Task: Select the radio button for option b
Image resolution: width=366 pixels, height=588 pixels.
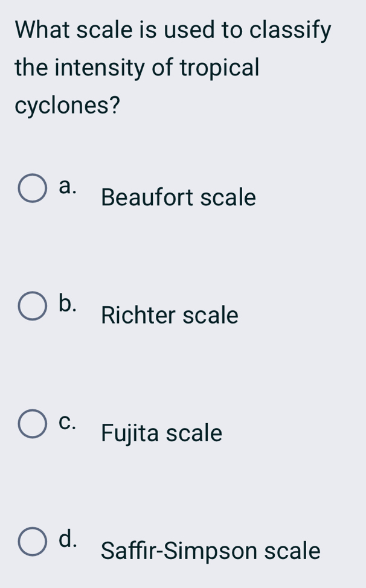Action: pos(33,306)
